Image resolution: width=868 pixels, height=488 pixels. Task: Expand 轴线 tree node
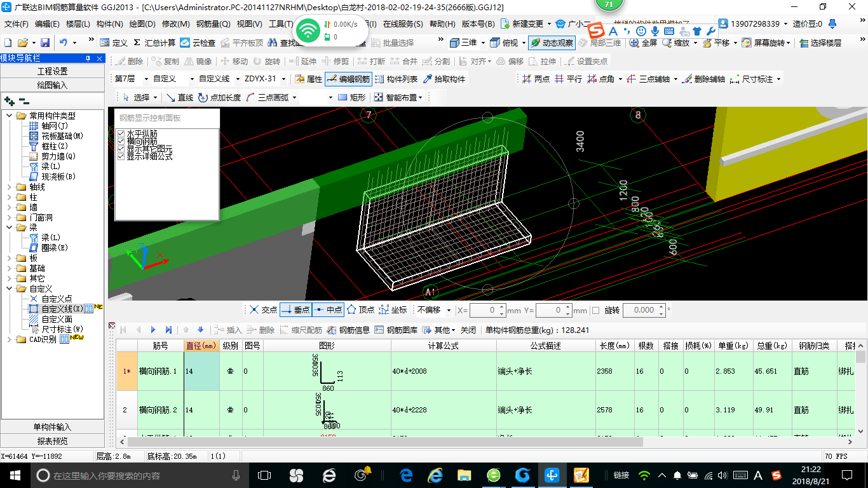coord(10,187)
